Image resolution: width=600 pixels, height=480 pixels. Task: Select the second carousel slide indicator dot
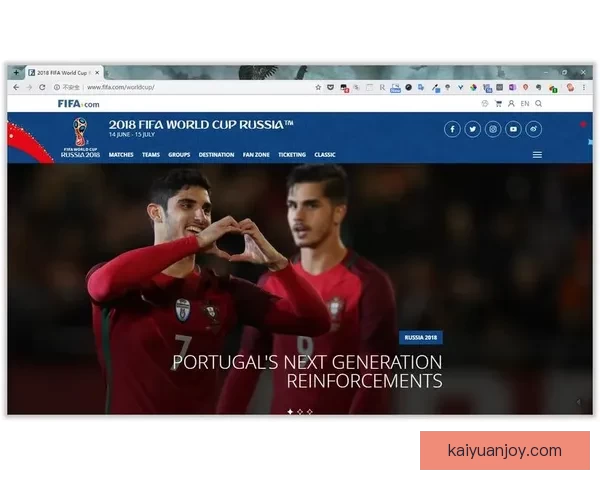click(300, 411)
